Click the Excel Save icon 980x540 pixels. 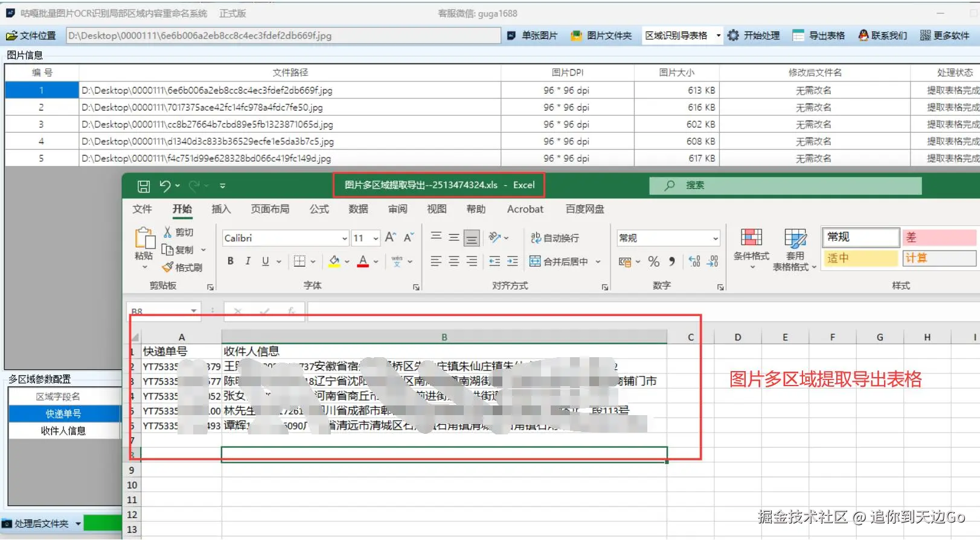coord(144,186)
